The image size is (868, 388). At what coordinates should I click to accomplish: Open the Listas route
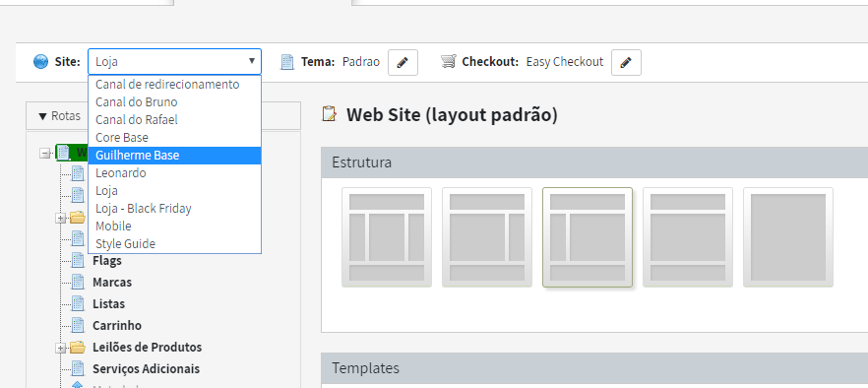pos(108,303)
